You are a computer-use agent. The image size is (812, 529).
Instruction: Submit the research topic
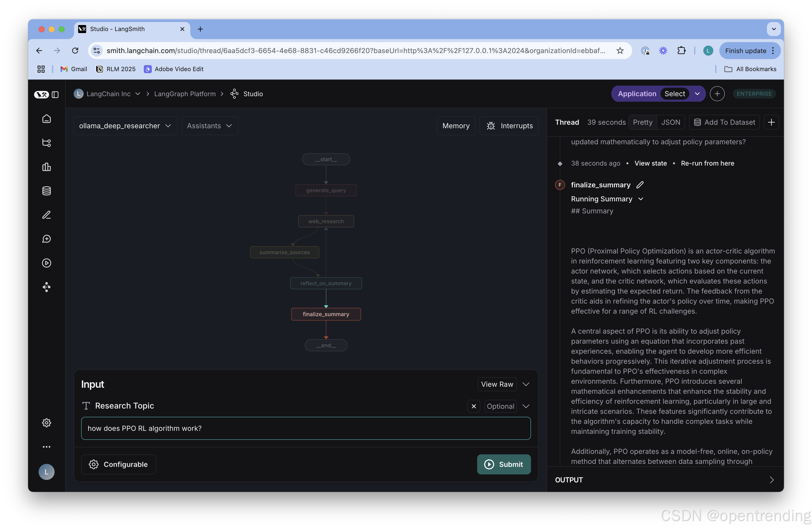[504, 464]
